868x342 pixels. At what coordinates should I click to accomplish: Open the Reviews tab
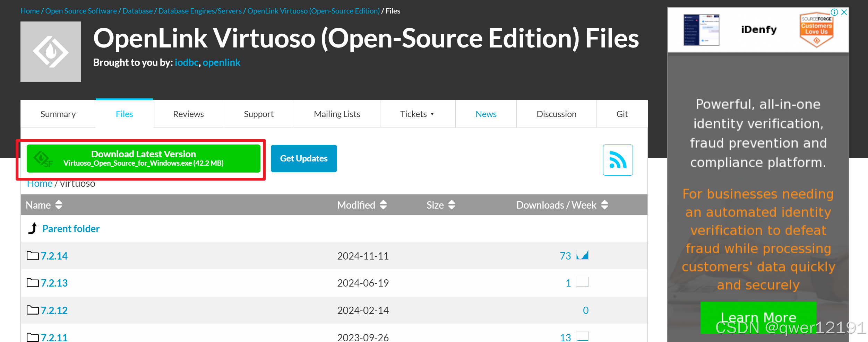click(188, 114)
